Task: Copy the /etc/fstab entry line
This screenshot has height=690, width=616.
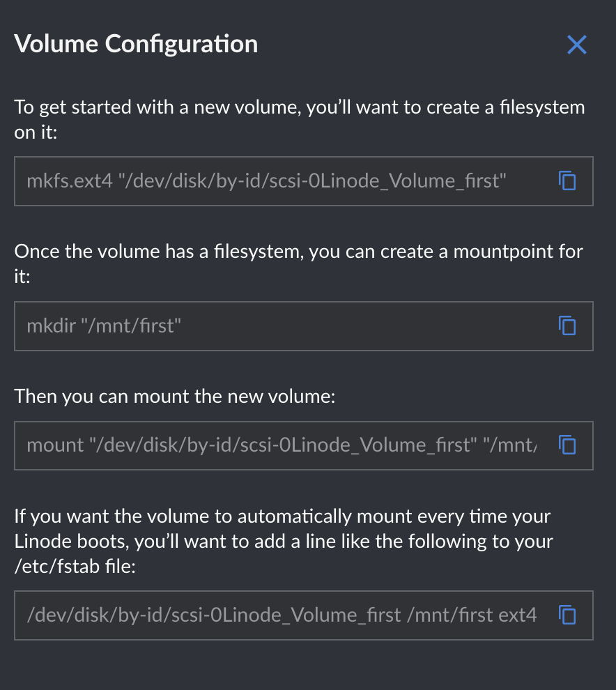Action: tap(567, 615)
